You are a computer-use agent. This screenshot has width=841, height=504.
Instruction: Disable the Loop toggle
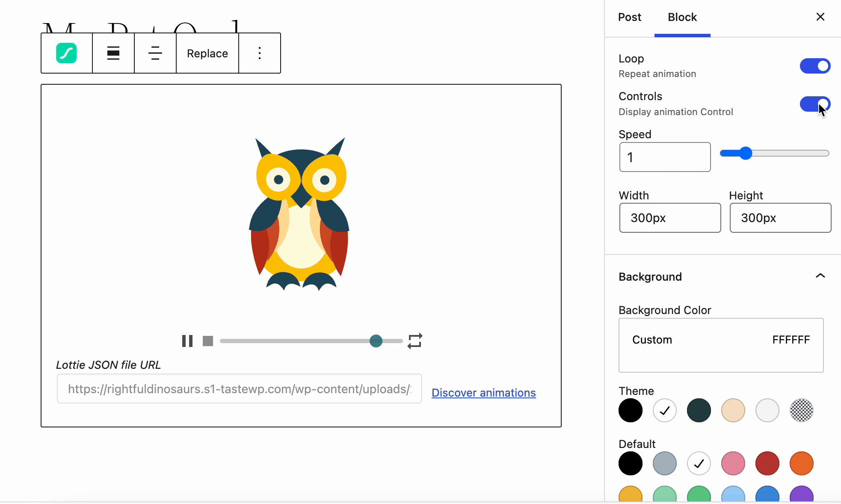click(x=815, y=66)
